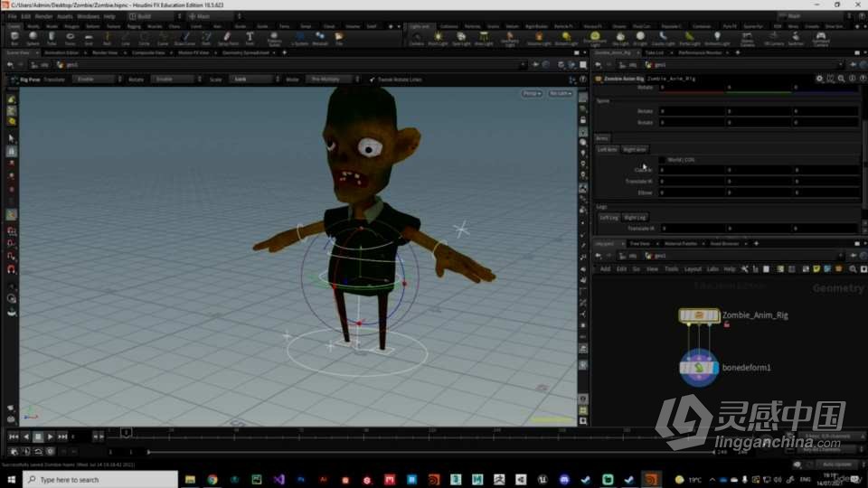The image size is (868, 488).
Task: Select the Torus shelf tool
Action: (x=71, y=38)
